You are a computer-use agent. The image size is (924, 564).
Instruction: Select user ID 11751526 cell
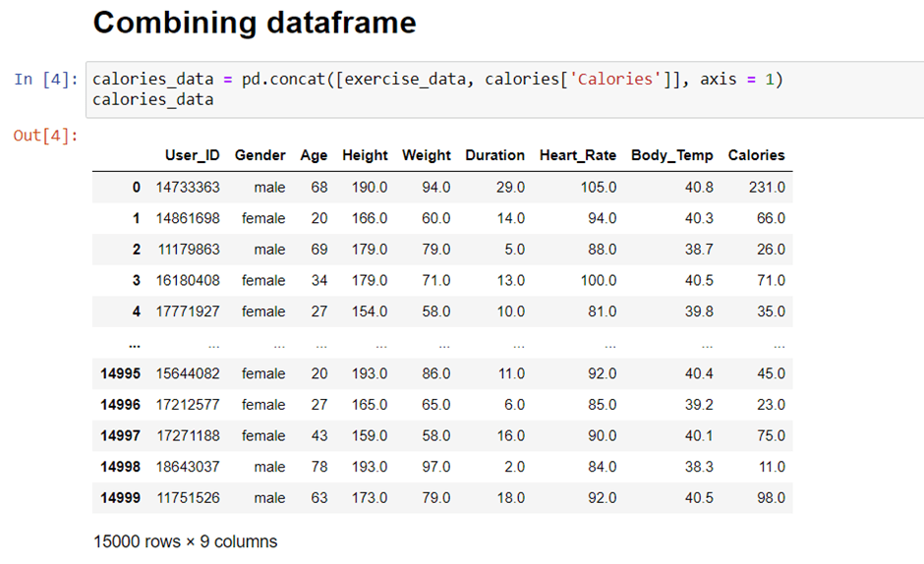point(188,498)
